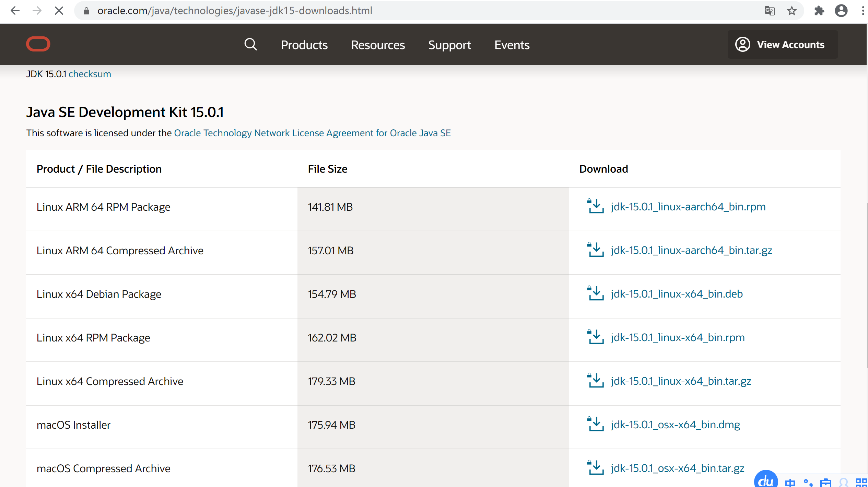Click the download icon for linux-aarch64_bin.rpm
This screenshot has height=487, width=868.
pyautogui.click(x=595, y=206)
